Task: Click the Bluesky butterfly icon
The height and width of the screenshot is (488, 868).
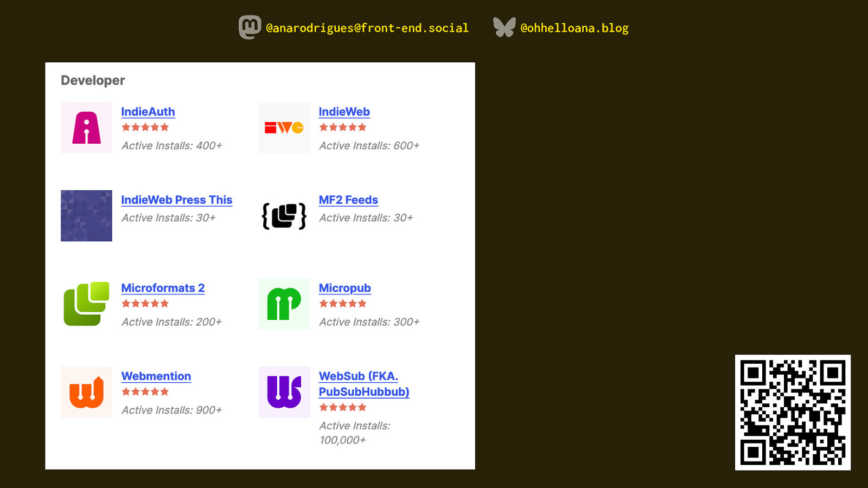Action: 505,27
